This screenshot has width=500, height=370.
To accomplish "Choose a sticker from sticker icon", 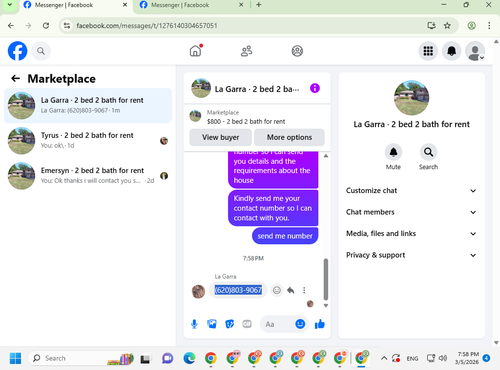I will click(229, 324).
